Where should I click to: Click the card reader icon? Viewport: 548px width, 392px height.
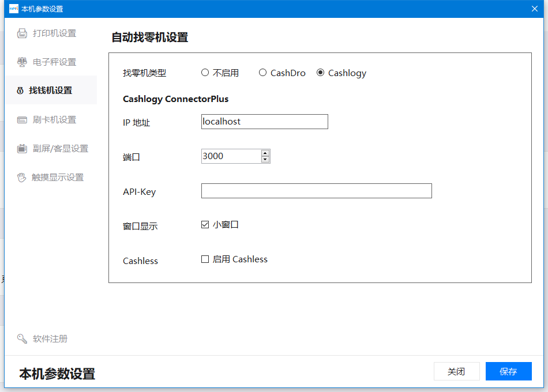click(x=22, y=120)
